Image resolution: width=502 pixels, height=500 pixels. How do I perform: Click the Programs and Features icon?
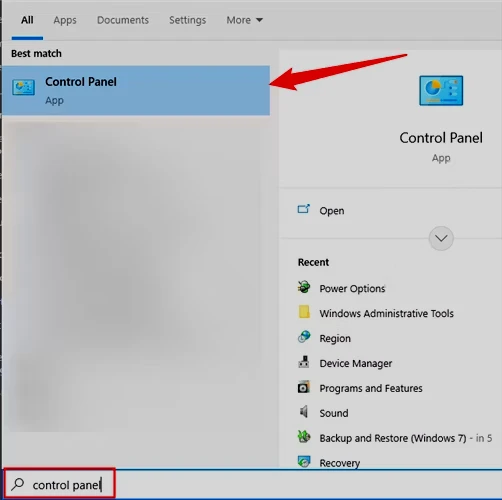click(304, 387)
